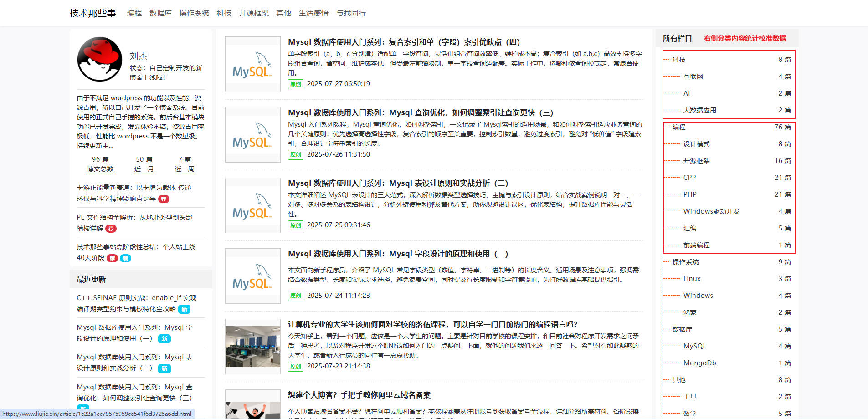The image size is (868, 419).
Task: Click MySQL thumbnail of 表设计原则 article (二)
Action: [x=253, y=205]
